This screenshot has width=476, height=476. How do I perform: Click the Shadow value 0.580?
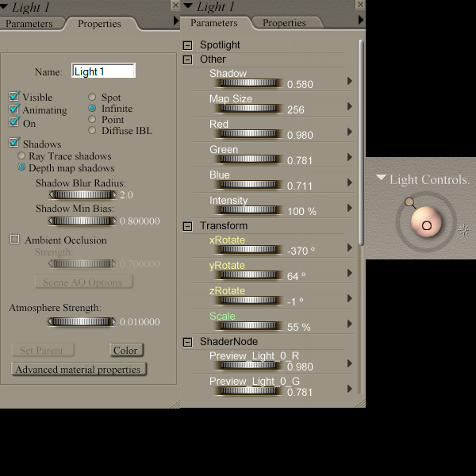point(300,84)
